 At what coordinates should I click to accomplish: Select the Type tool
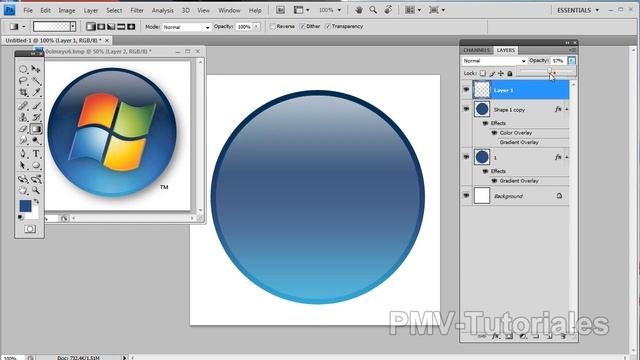pos(36,154)
